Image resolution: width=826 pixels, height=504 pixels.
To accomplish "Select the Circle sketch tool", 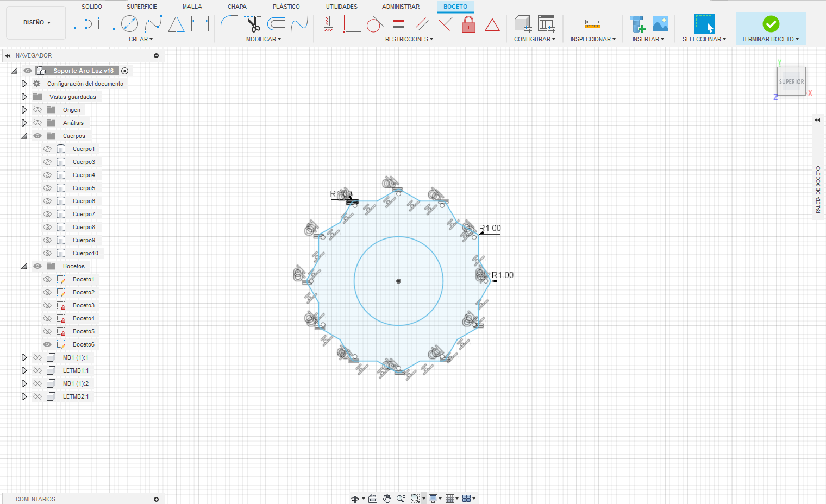I will [x=129, y=24].
